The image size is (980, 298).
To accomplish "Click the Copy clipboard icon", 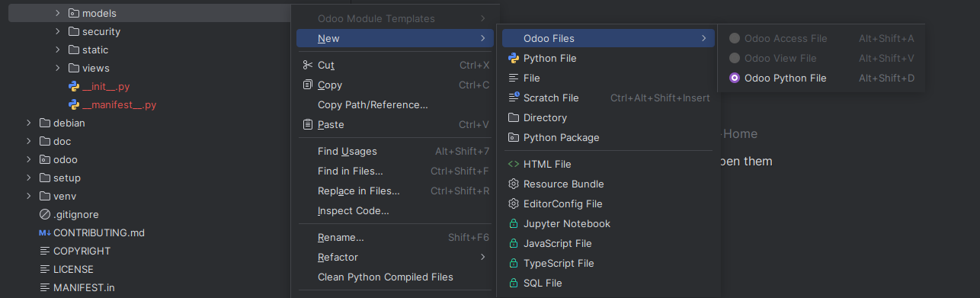I will (x=307, y=85).
